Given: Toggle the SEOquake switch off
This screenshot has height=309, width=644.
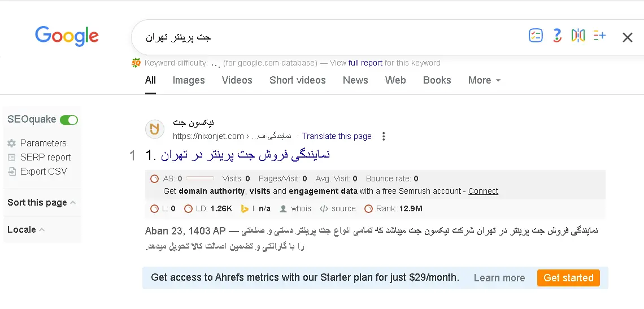Looking at the screenshot, I should [x=68, y=120].
